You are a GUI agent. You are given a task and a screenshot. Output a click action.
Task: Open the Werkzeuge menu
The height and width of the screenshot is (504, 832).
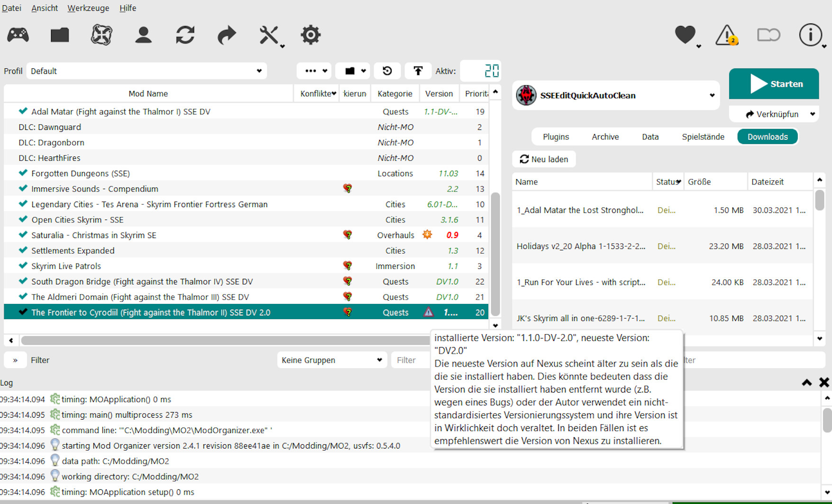tap(88, 8)
